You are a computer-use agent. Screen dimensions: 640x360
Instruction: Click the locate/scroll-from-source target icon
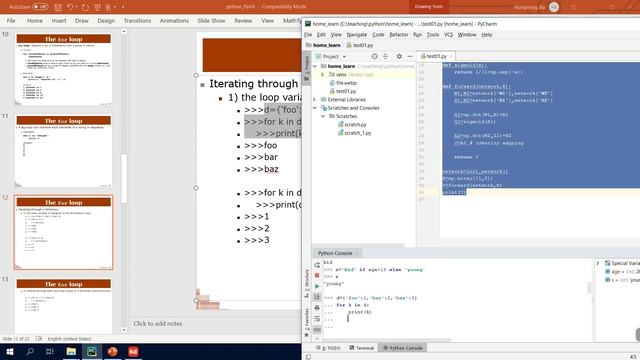[374, 56]
